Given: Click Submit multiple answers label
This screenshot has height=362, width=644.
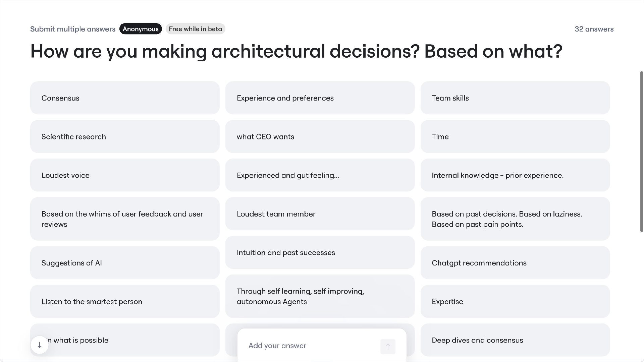Looking at the screenshot, I should (x=73, y=29).
